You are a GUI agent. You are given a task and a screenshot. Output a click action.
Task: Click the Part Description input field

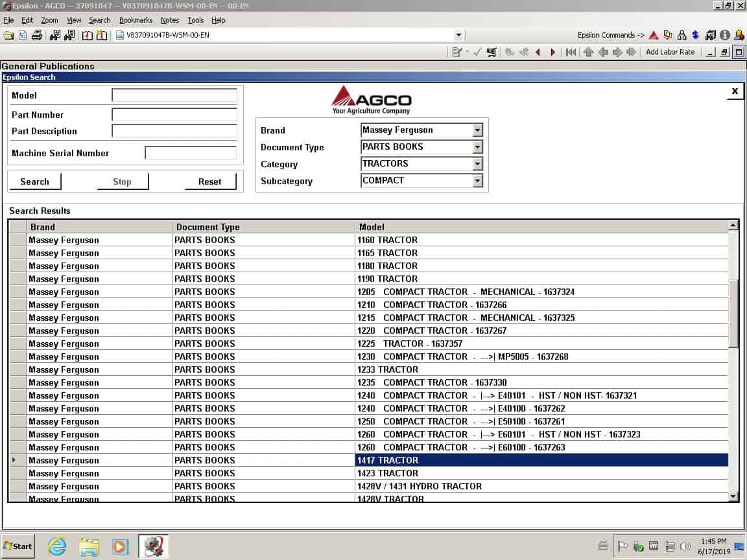point(174,131)
